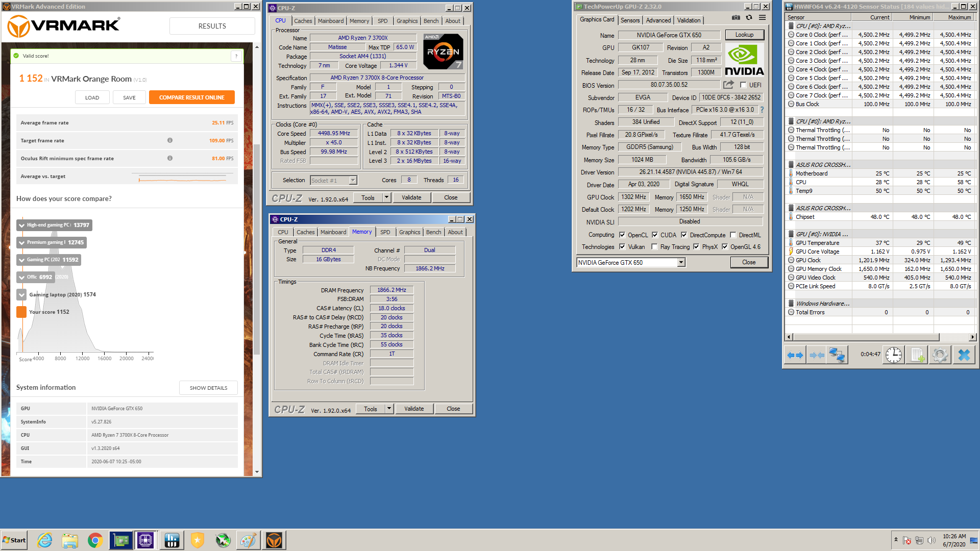Switch to GPU-Z via its taskbar icon
Screen dimensions: 980x551
(x=121, y=540)
